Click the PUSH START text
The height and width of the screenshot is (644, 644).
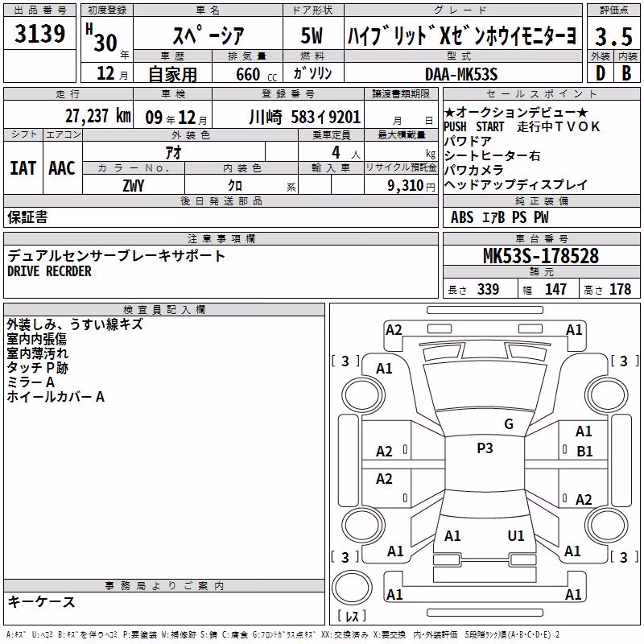tap(474, 126)
